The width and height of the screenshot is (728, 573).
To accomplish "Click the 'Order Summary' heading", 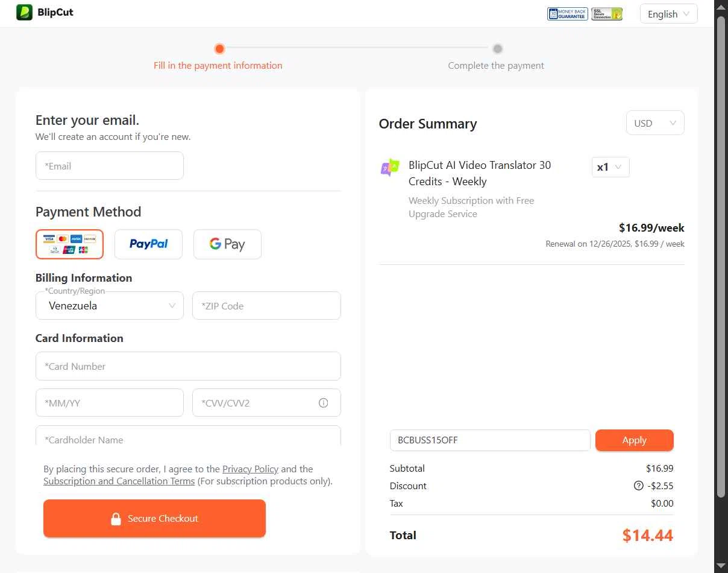I will 428,124.
